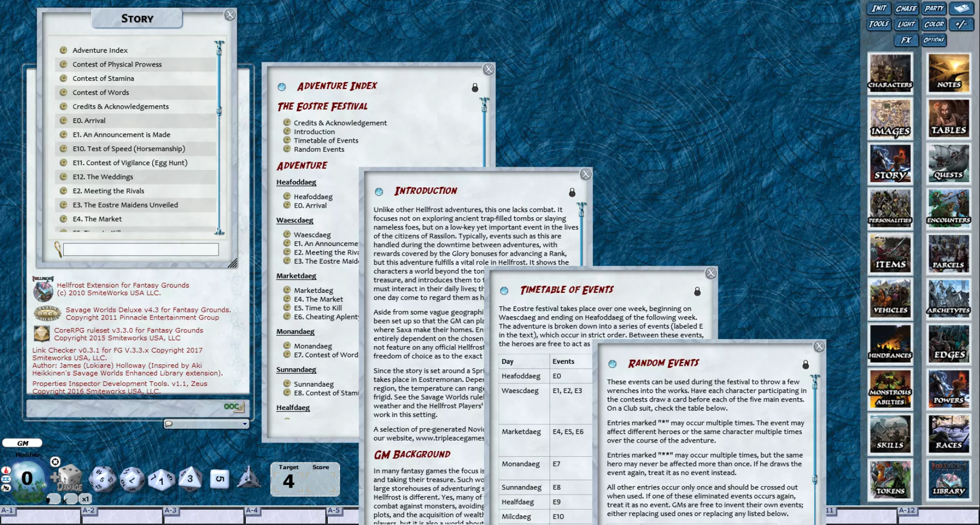Open the Tokens sidebar panel
Viewport: 980px width, 525px height.
890,481
